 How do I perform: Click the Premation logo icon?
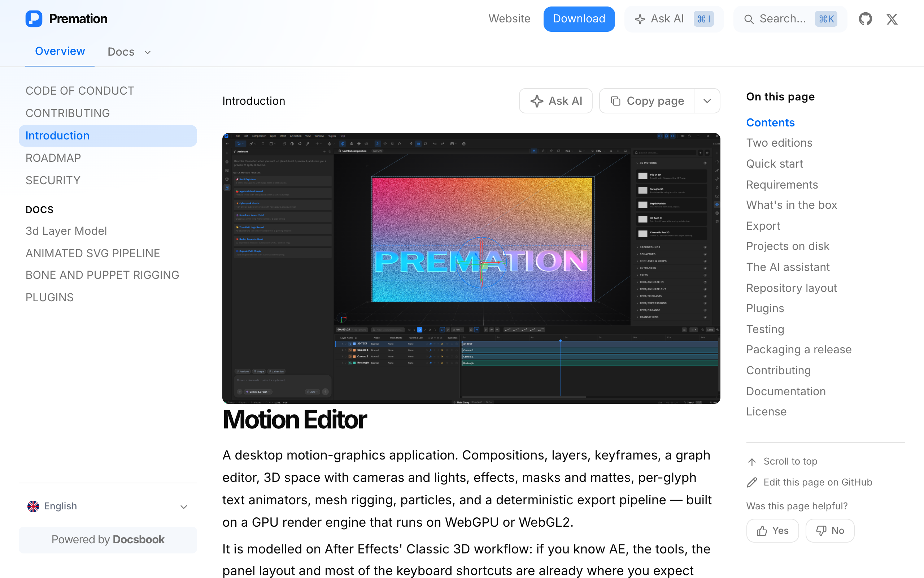[x=34, y=19]
